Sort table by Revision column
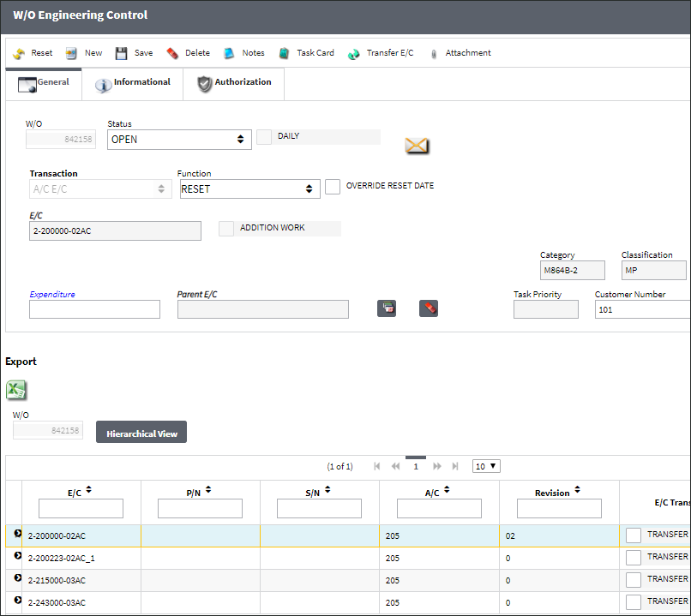This screenshot has width=691, height=616. pos(577,489)
